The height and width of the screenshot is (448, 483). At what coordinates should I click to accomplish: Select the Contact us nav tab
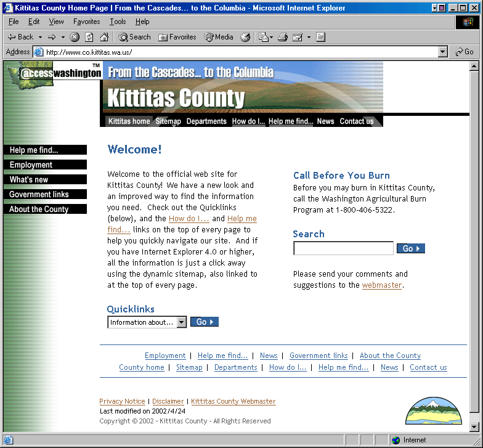coord(356,121)
